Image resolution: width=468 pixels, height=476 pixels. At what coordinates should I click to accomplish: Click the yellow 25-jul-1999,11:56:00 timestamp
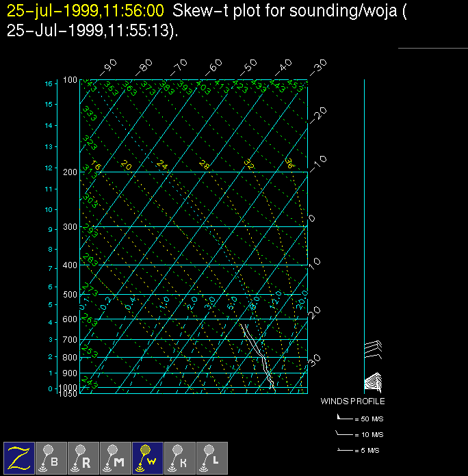tap(86, 11)
